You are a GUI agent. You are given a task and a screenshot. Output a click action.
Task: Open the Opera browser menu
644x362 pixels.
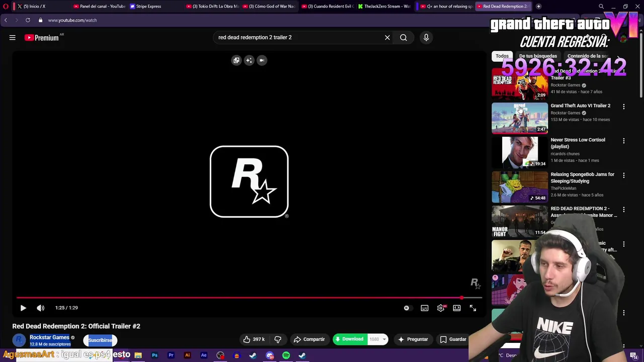[6, 7]
